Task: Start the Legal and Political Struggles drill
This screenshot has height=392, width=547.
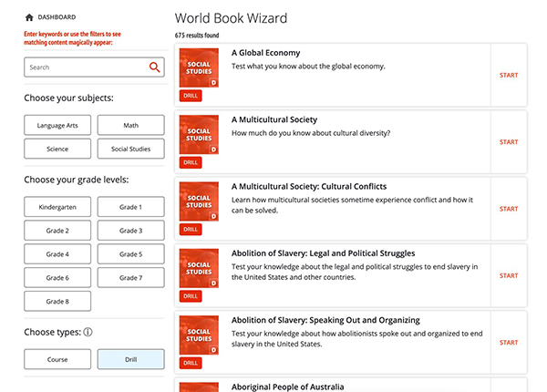Action: coord(509,276)
